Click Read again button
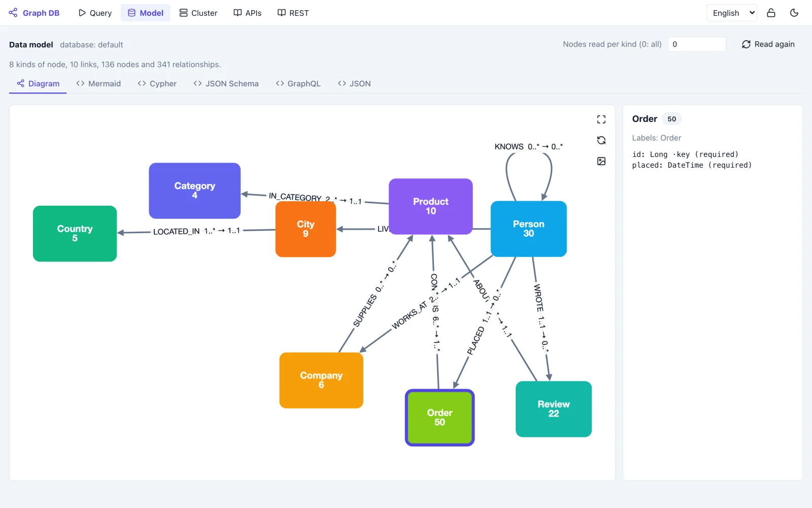 768,44
